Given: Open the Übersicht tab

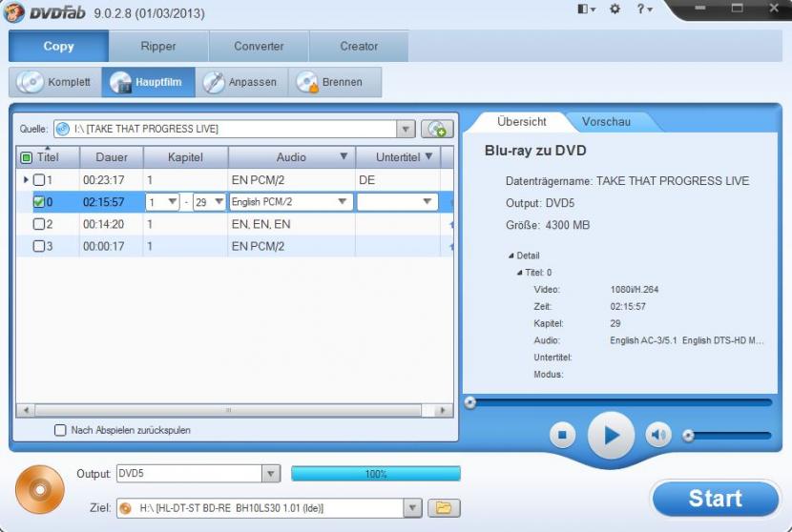Looking at the screenshot, I should [x=521, y=122].
